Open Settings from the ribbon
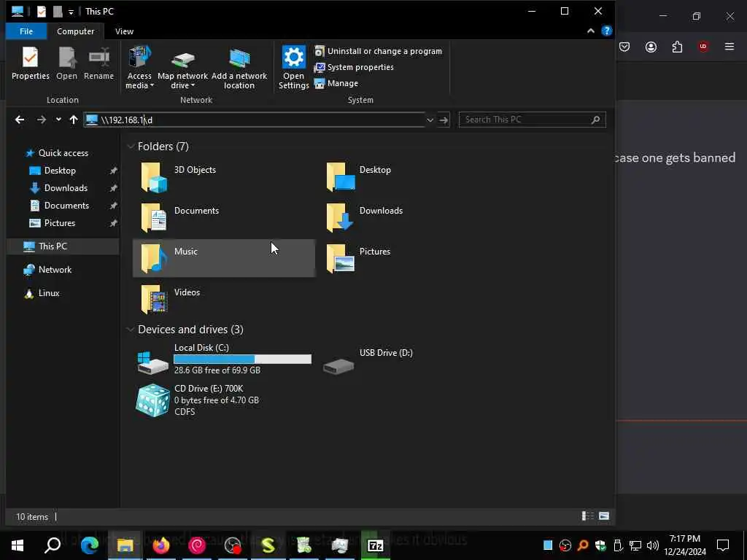This screenshot has width=747, height=560. pos(293,67)
